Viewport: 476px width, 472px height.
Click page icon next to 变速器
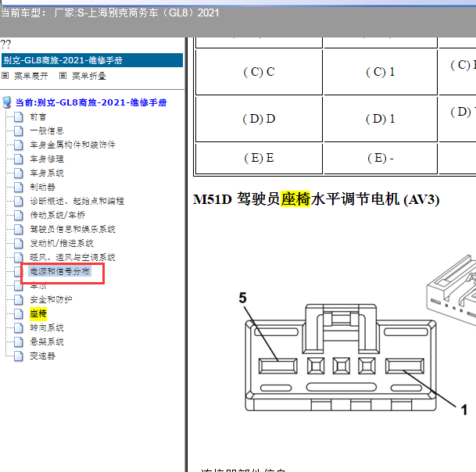(19, 356)
